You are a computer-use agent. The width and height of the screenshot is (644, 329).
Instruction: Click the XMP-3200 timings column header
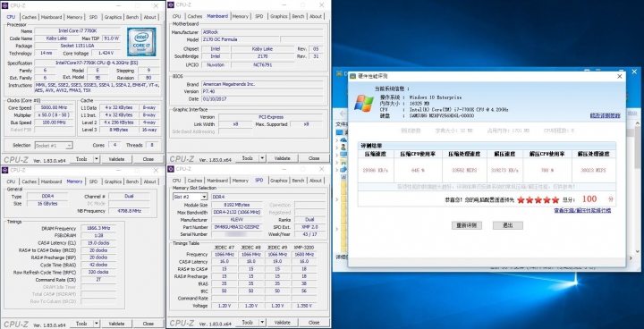(304, 248)
